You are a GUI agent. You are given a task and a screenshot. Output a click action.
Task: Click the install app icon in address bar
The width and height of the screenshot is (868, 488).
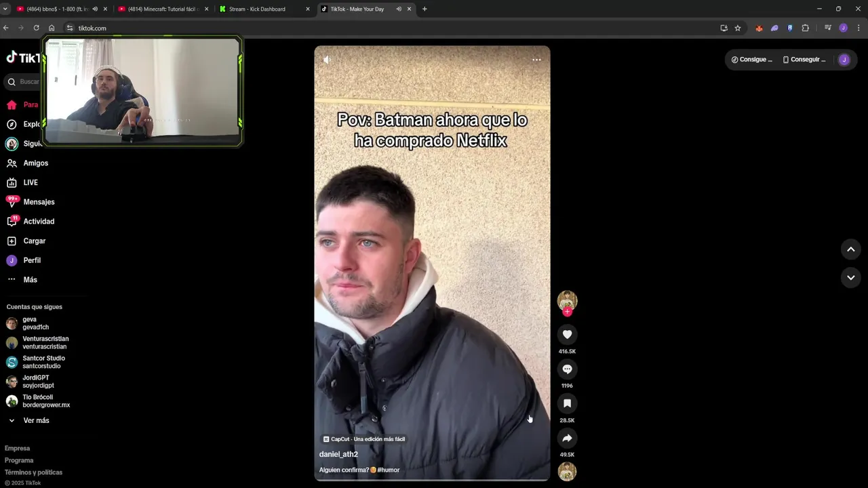click(x=724, y=28)
